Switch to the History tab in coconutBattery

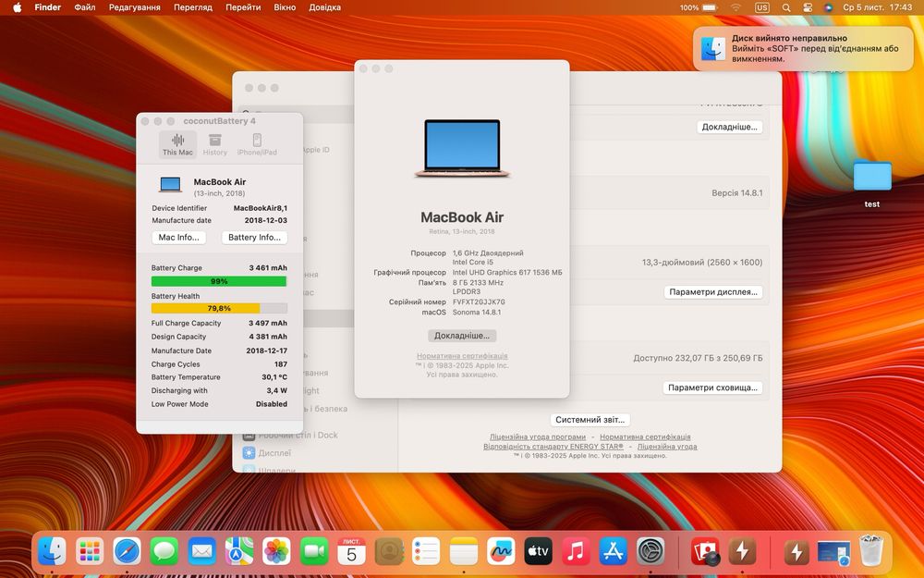pyautogui.click(x=214, y=144)
